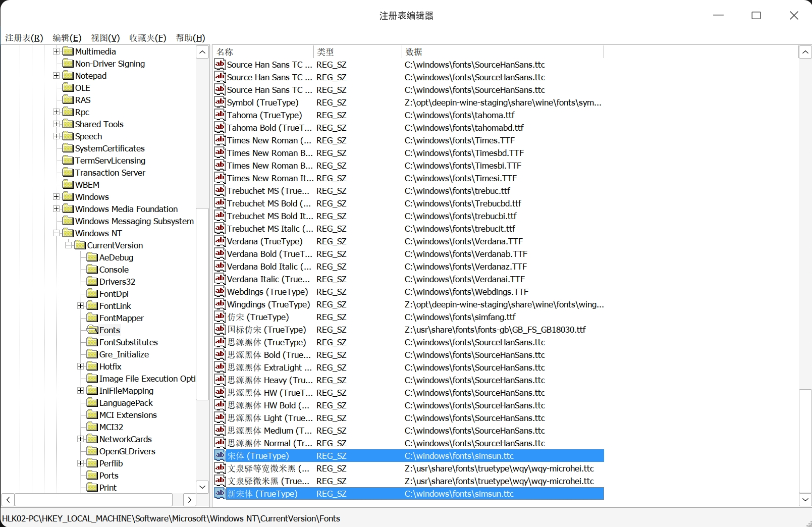Viewport: 812px width, 527px height.
Task: Select the GB_FS_GB18030.ttf data cell
Action: [x=495, y=329]
